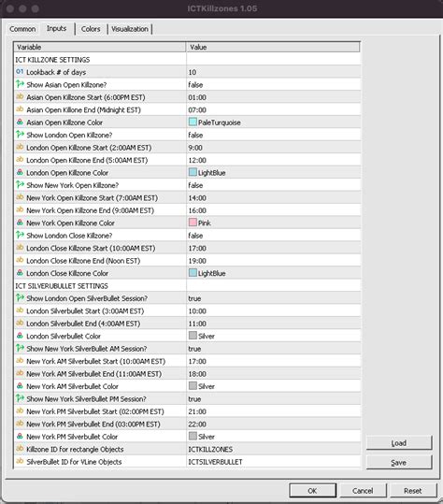
Task: Click the string icon beside London Close Killzone Start
Action: click(x=20, y=248)
